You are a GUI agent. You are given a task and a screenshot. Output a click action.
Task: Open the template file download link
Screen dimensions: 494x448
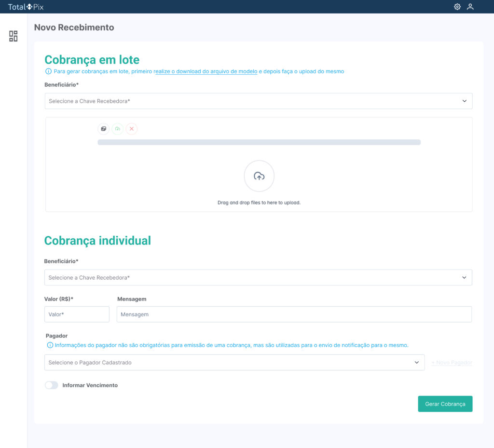tap(206, 71)
